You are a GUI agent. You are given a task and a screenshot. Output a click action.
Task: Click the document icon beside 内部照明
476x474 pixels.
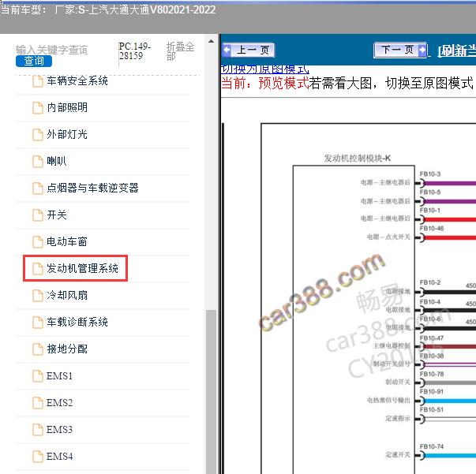(38, 108)
